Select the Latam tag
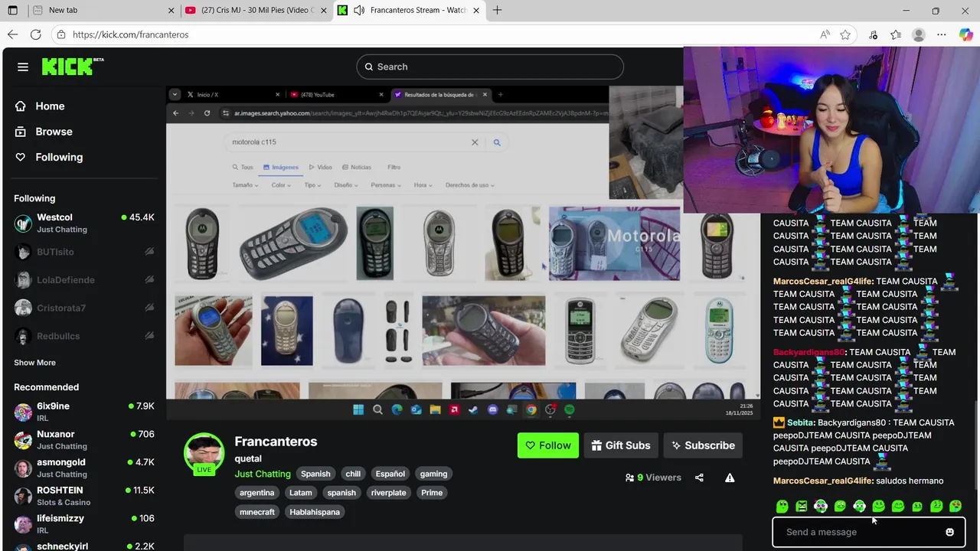 [301, 493]
